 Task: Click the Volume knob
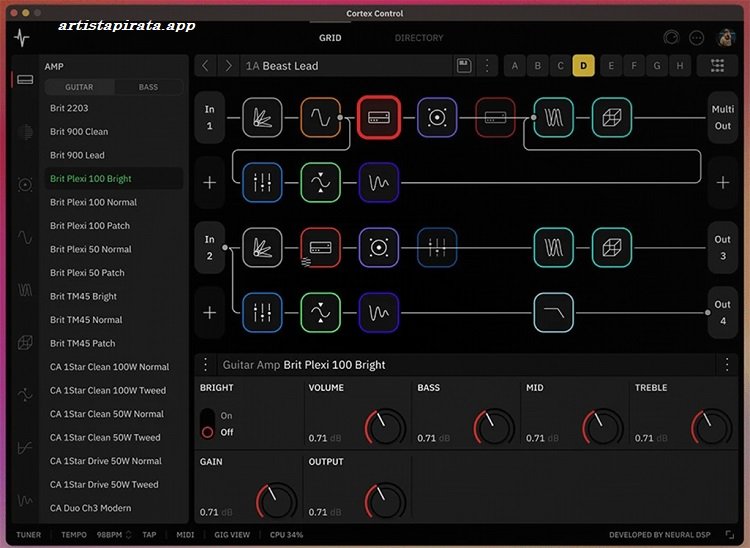pos(385,427)
